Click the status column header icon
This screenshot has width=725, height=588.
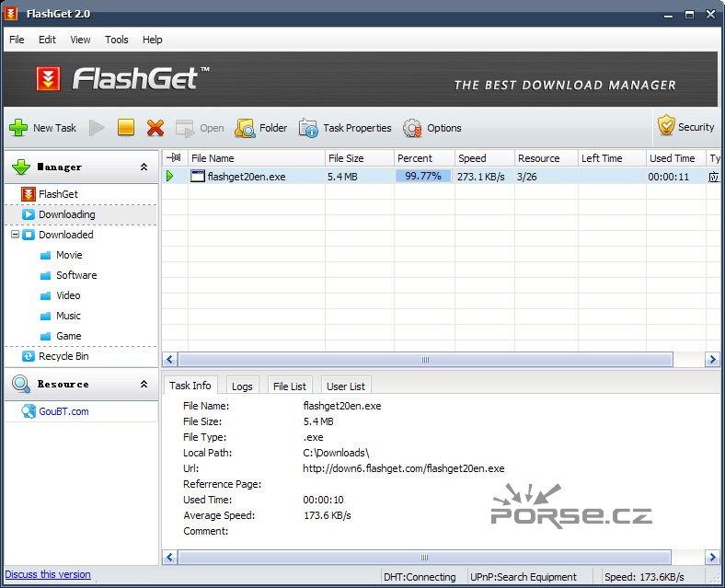point(174,157)
